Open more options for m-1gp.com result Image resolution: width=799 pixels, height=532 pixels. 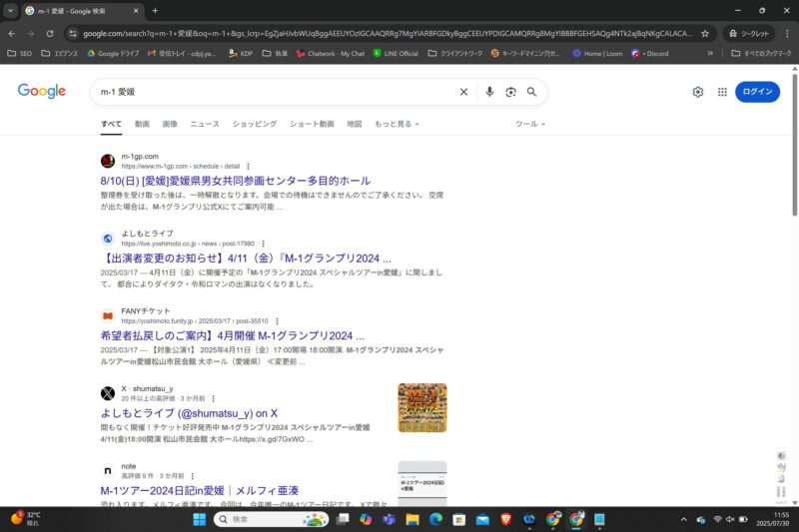(x=248, y=167)
